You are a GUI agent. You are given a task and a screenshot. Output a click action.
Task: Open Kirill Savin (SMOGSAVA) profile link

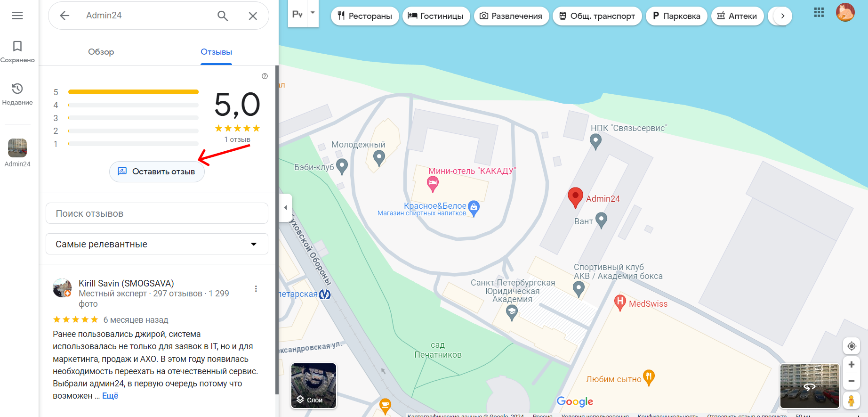click(x=126, y=283)
